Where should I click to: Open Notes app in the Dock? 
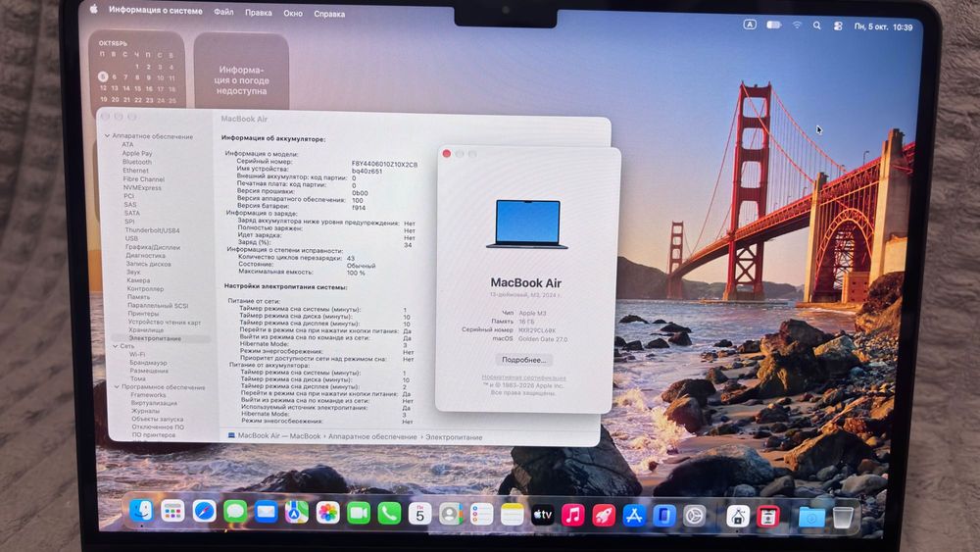click(x=512, y=515)
